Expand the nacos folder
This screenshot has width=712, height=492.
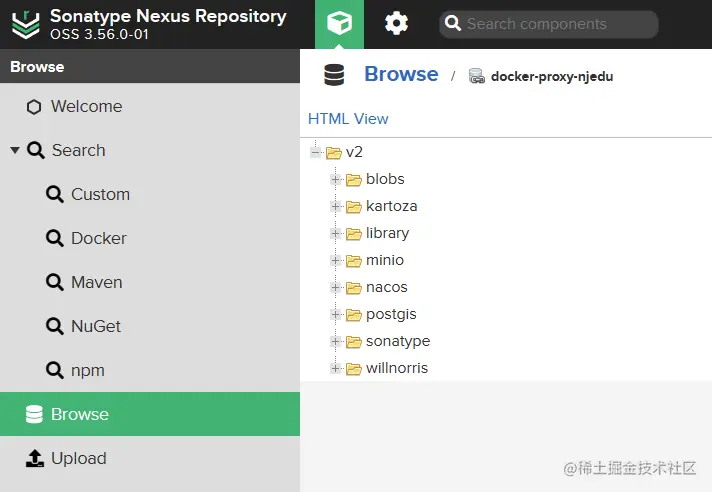(x=336, y=288)
